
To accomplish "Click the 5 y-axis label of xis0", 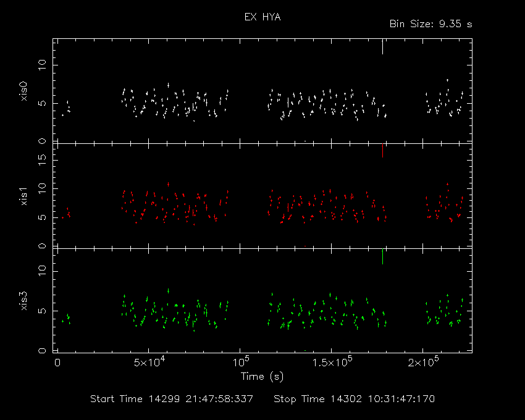I will point(42,103).
